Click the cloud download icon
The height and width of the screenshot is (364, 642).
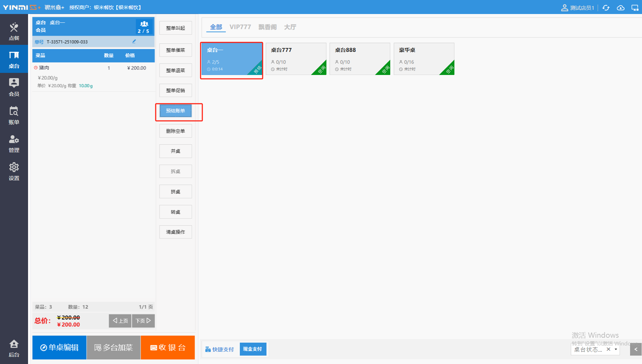[x=620, y=8]
